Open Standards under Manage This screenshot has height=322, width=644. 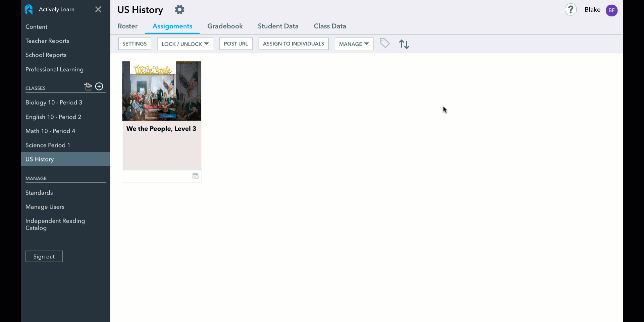[39, 193]
